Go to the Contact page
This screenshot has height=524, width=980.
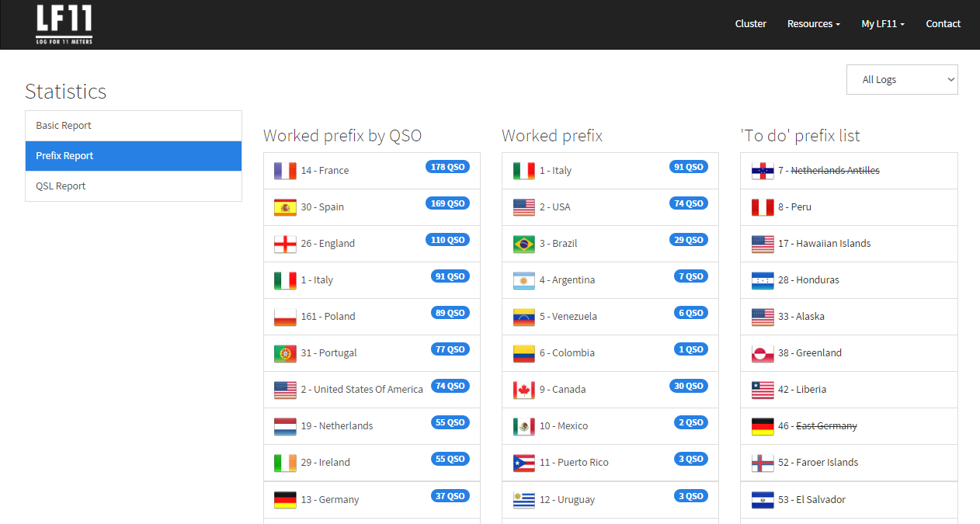click(x=943, y=24)
